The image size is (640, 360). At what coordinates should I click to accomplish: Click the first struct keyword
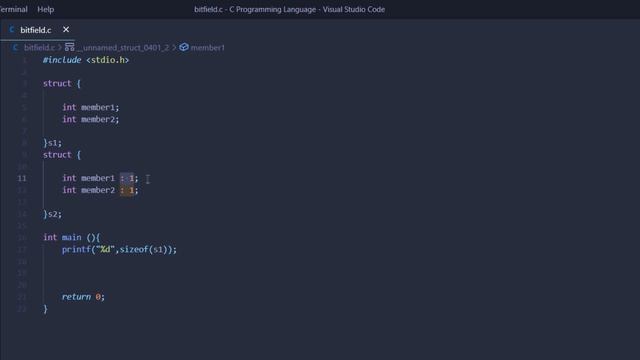tap(57, 83)
